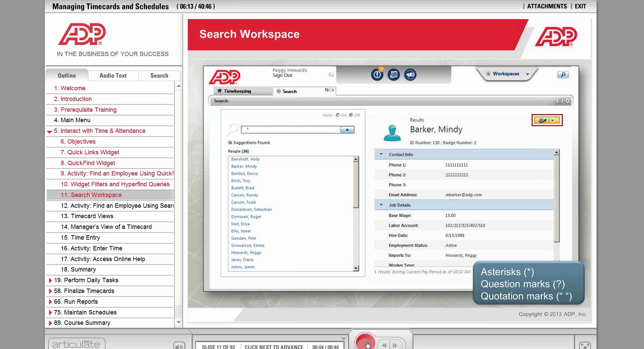Turn Hints On with the radio button
The image size is (644, 349).
[x=338, y=115]
